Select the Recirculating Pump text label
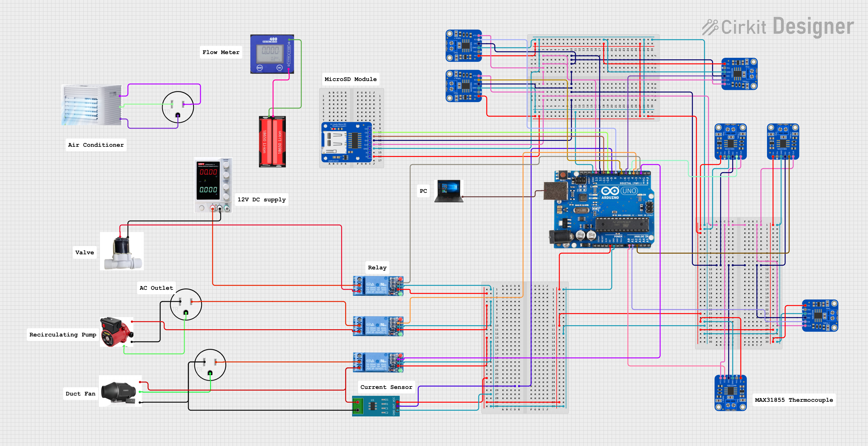 63,335
